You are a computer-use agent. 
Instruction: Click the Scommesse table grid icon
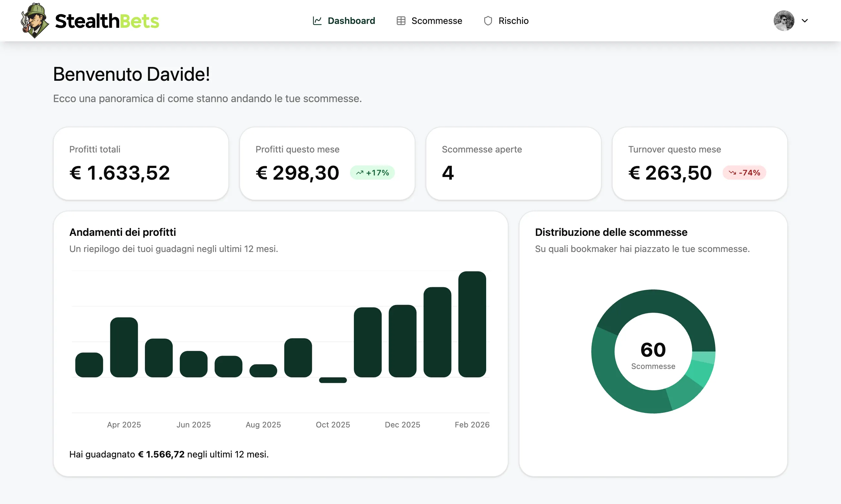click(x=401, y=21)
